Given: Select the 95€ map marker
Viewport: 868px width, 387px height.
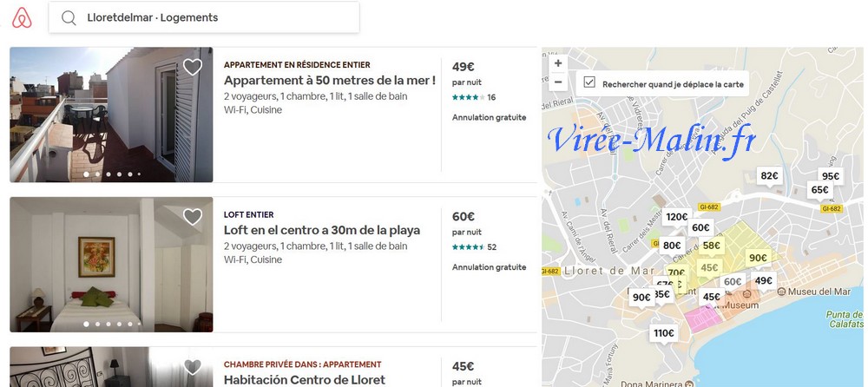Looking at the screenshot, I should 831,176.
